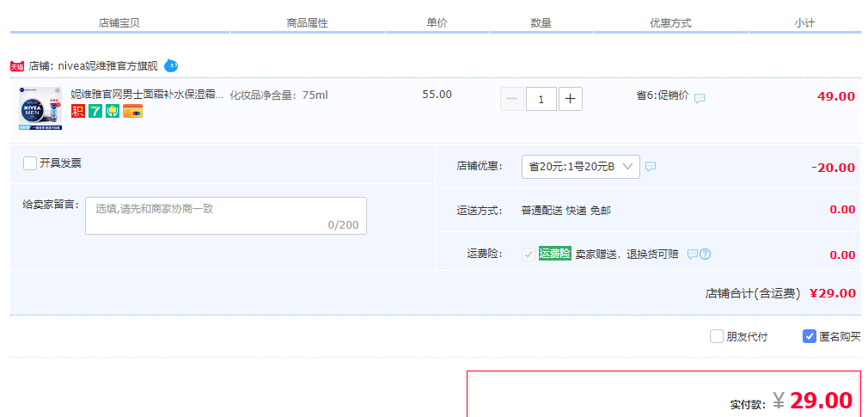Screen dimensions: 868x417
Task: Decrease the quantity with the minus button
Action: tap(512, 99)
